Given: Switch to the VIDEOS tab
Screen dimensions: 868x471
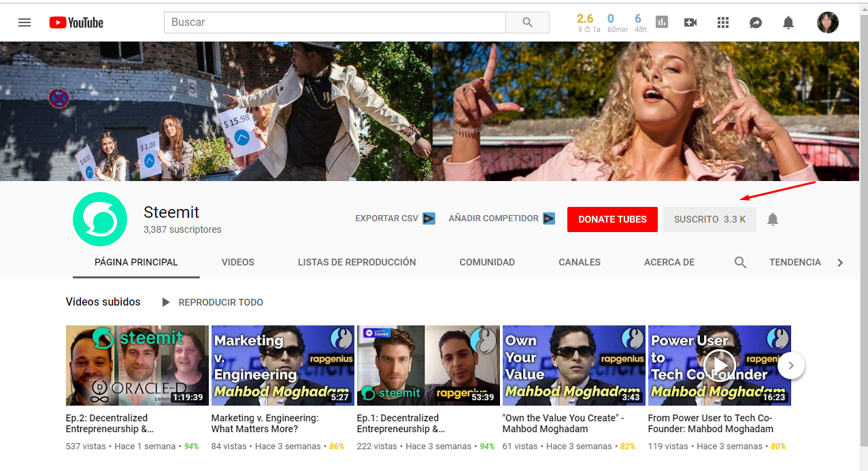Looking at the screenshot, I should [237, 262].
